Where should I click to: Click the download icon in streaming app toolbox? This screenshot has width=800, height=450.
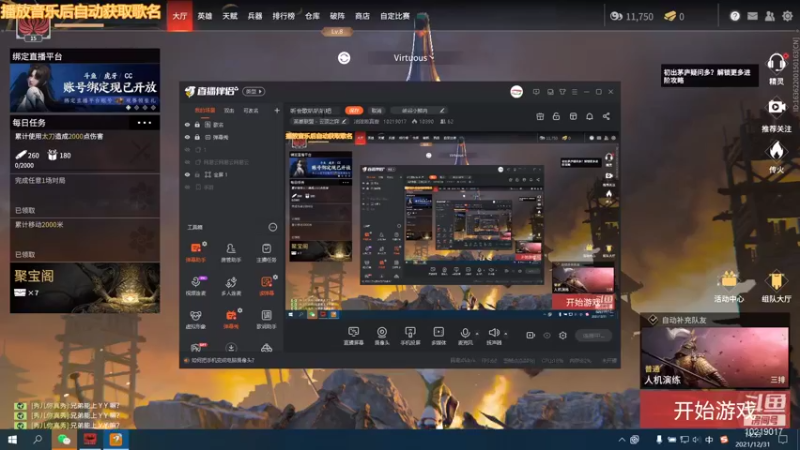coord(231,348)
